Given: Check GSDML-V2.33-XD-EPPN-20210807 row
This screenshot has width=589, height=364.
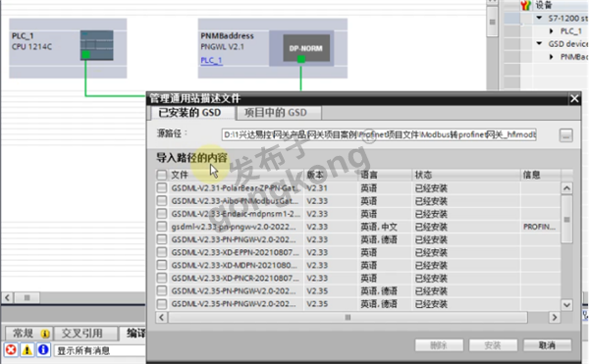Looking at the screenshot, I should click(162, 252).
